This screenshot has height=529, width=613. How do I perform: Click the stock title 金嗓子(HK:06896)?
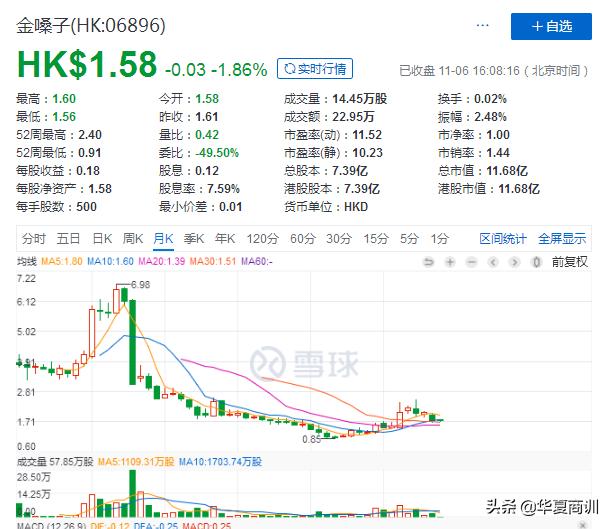coord(91,26)
